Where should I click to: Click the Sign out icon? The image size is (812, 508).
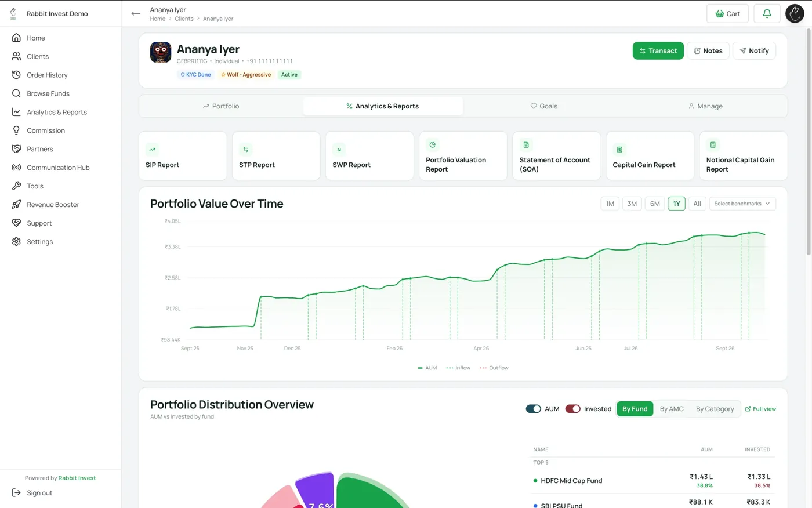[x=16, y=493]
